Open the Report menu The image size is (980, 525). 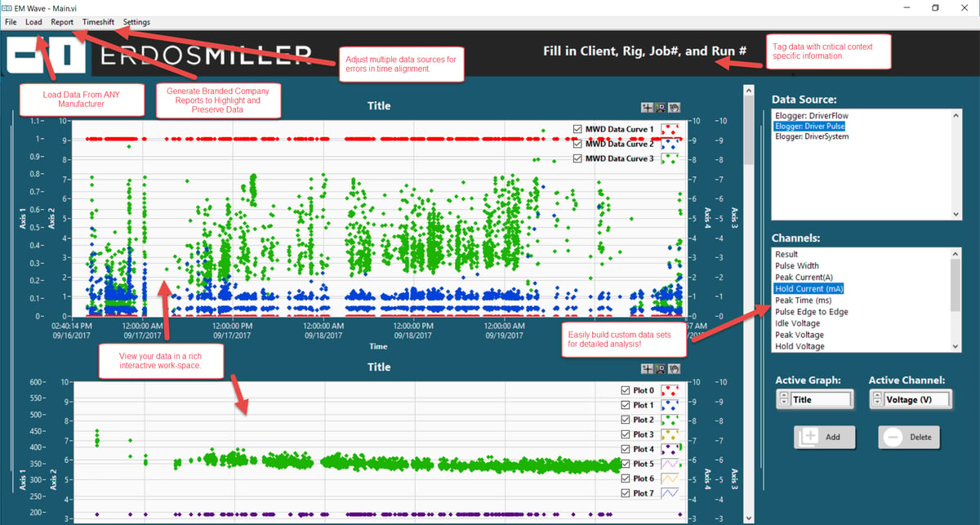(62, 22)
